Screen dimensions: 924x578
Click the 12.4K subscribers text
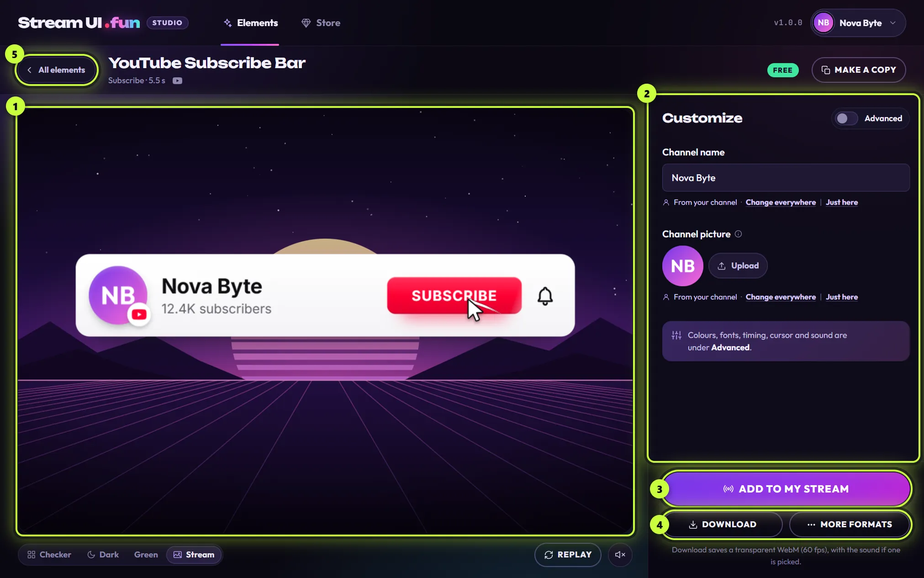216,309
